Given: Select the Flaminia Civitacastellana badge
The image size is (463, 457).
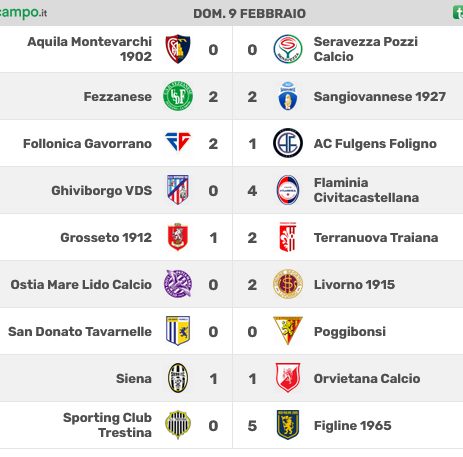Looking at the screenshot, I should [288, 190].
